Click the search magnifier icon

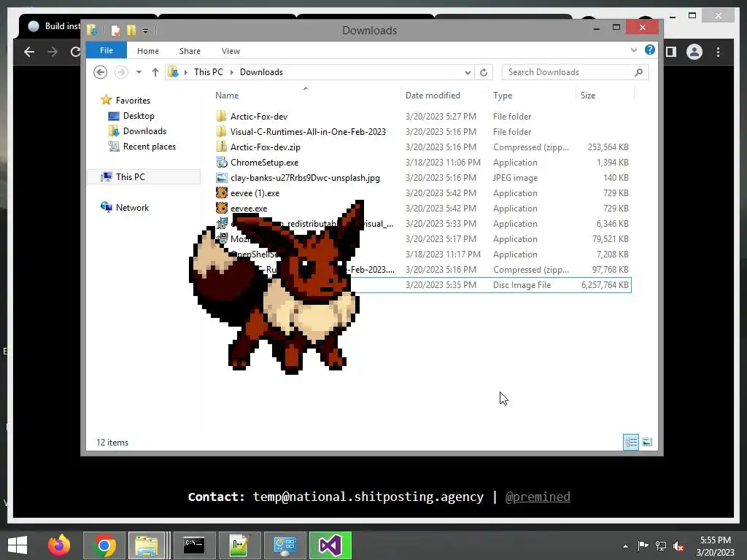[x=639, y=72]
